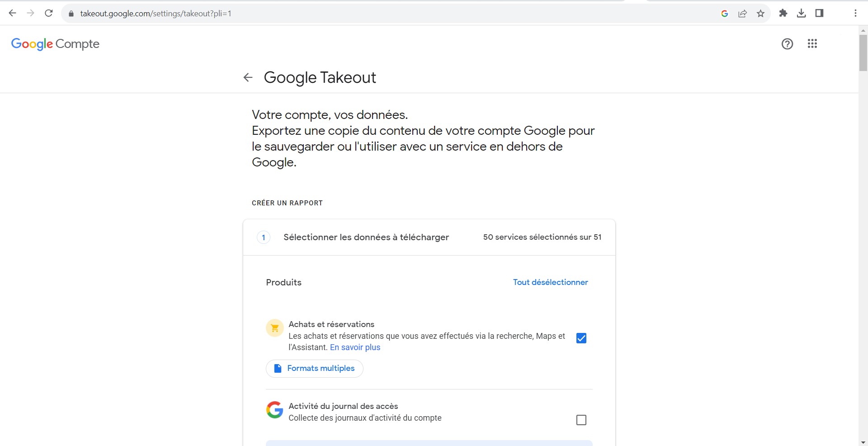Click Tout désélectionner link
This screenshot has height=446, width=868.
click(x=550, y=282)
